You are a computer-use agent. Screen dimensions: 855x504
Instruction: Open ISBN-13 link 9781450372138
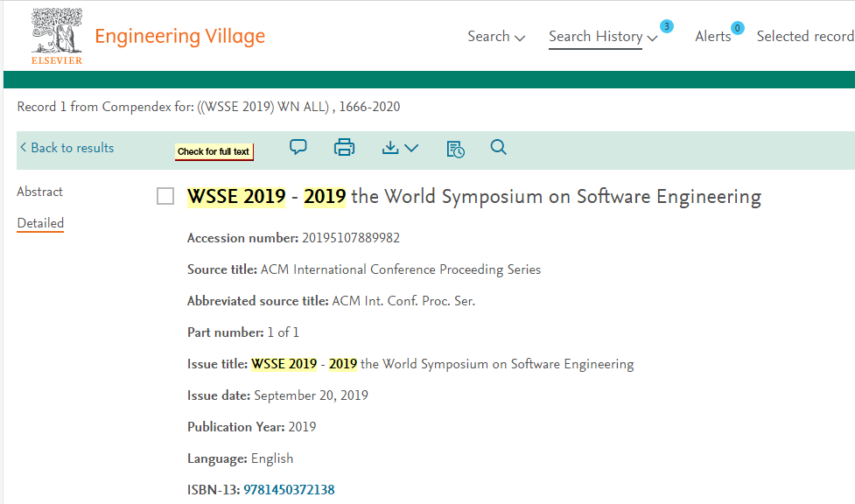[289, 490]
